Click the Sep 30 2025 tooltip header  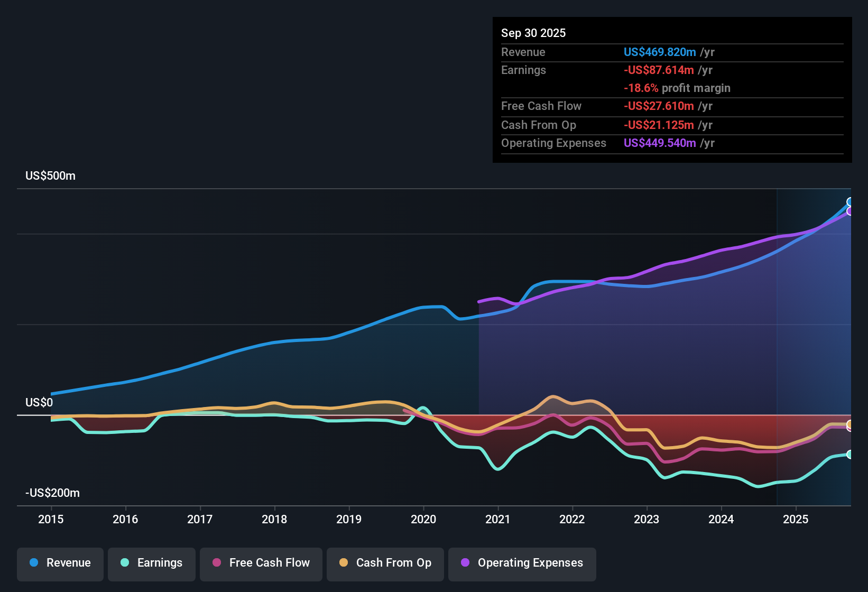pos(533,33)
